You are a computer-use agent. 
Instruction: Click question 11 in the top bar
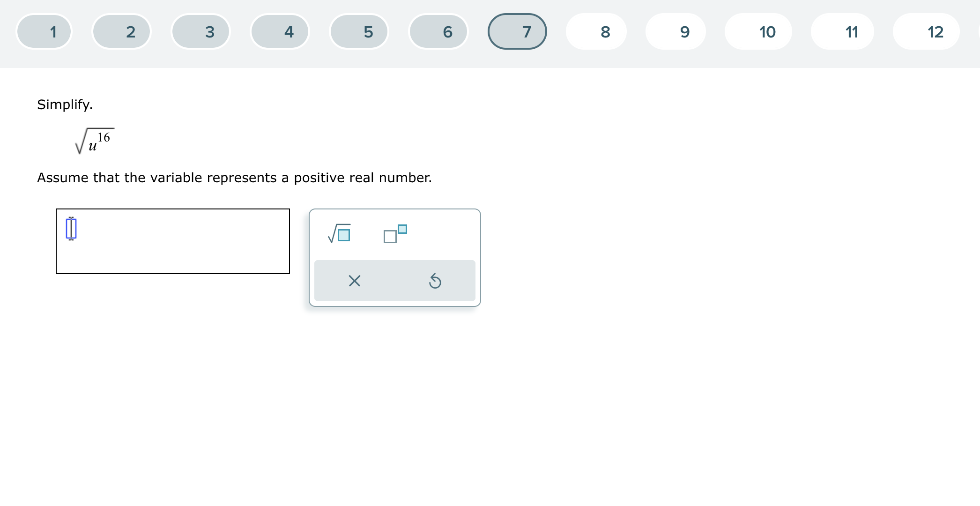click(852, 31)
